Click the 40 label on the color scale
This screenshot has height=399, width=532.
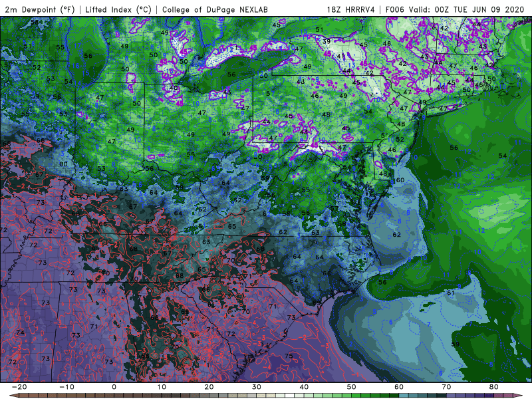tap(304, 387)
